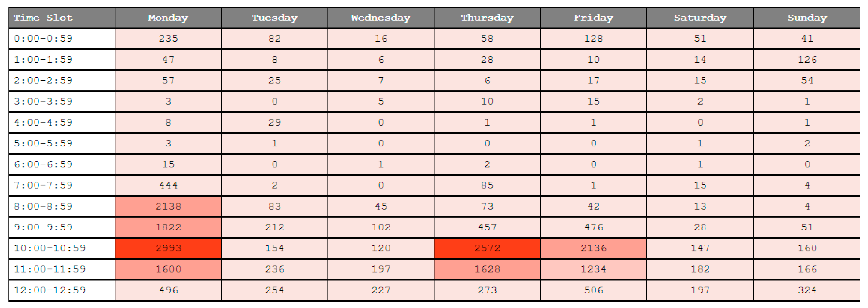Viewport: 868px width, 308px height.
Task: Click the Monday column header
Action: (x=168, y=18)
